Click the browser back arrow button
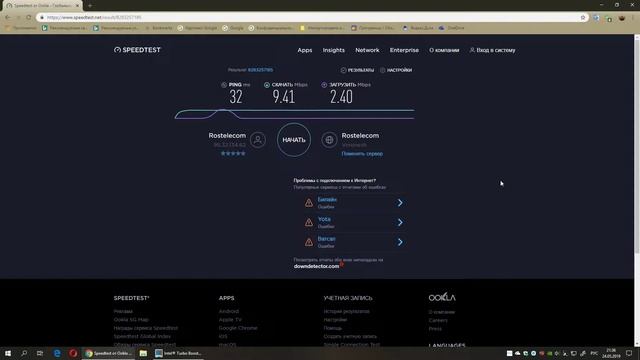Image resolution: width=640 pixels, height=360 pixels. point(8,17)
